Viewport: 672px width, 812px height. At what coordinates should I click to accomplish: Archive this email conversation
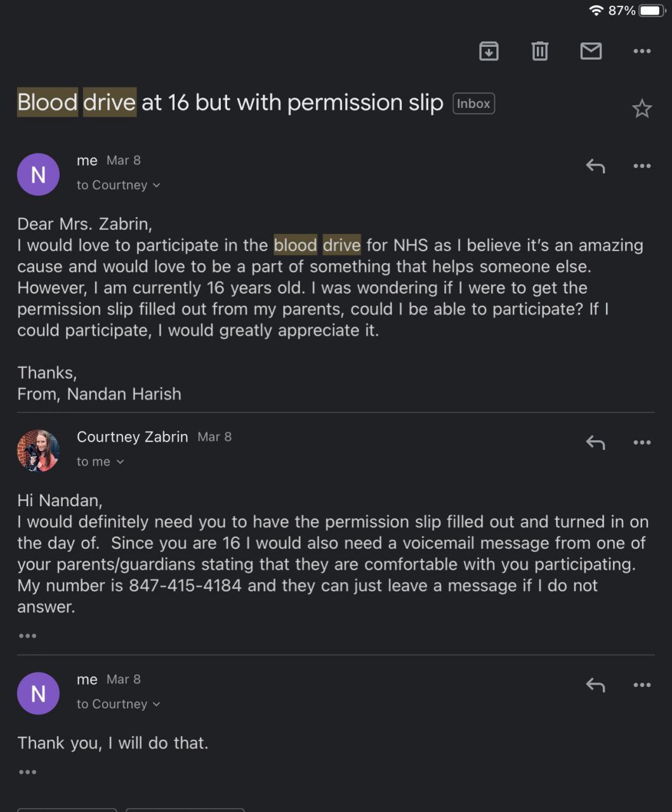point(489,51)
